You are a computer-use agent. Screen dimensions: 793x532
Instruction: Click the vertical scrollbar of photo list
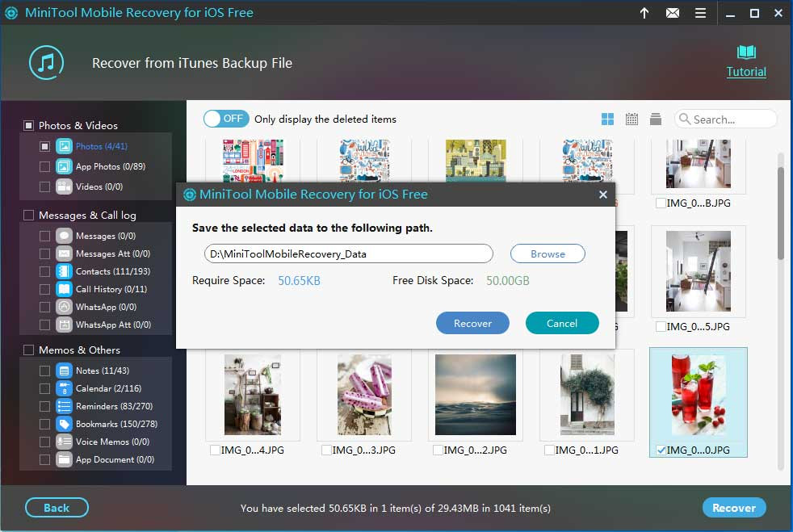781,212
